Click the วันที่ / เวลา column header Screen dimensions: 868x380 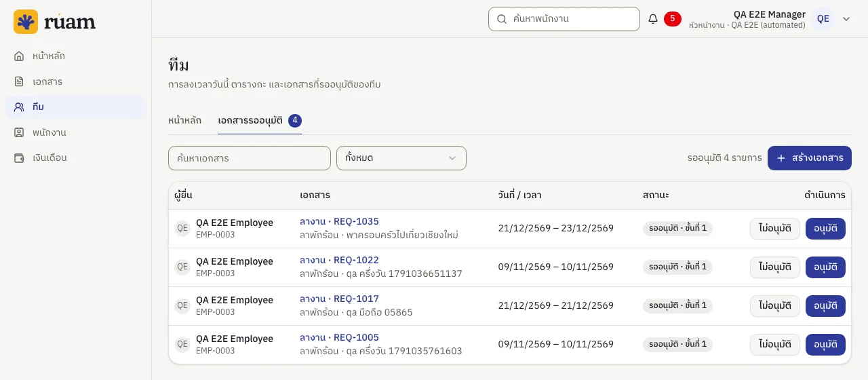tap(519, 195)
